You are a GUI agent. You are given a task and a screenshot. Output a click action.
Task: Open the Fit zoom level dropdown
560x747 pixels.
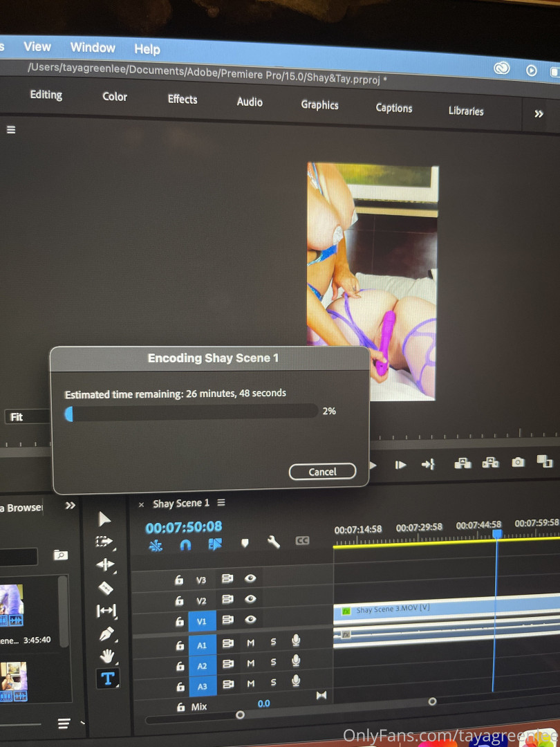click(x=27, y=417)
